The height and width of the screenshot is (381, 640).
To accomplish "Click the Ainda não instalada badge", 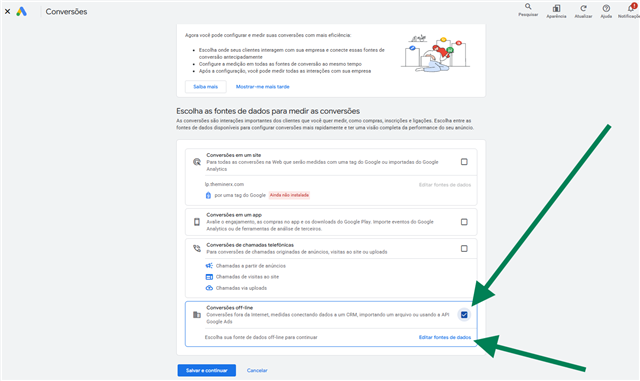I will 289,195.
